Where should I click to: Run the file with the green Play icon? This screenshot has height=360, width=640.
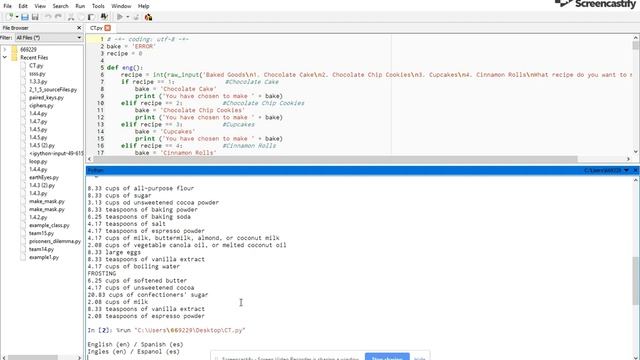pyautogui.click(x=120, y=17)
